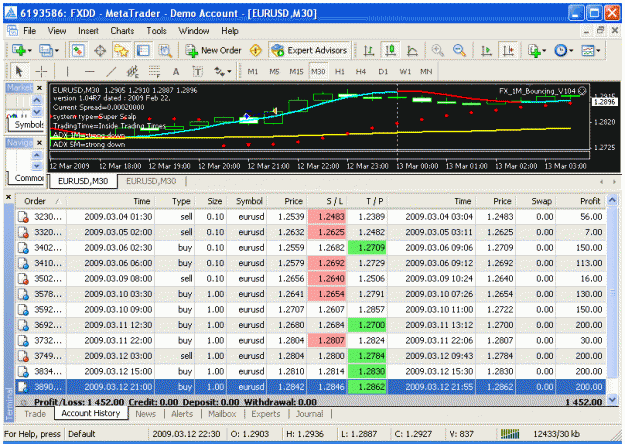
Task: Expand the Indicators dropdown arrow
Action: [544, 51]
